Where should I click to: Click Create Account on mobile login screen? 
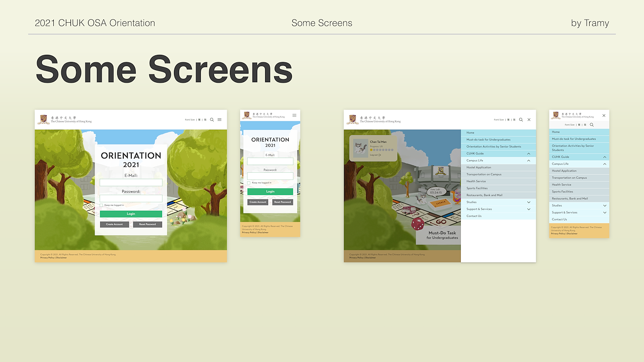coord(258,202)
